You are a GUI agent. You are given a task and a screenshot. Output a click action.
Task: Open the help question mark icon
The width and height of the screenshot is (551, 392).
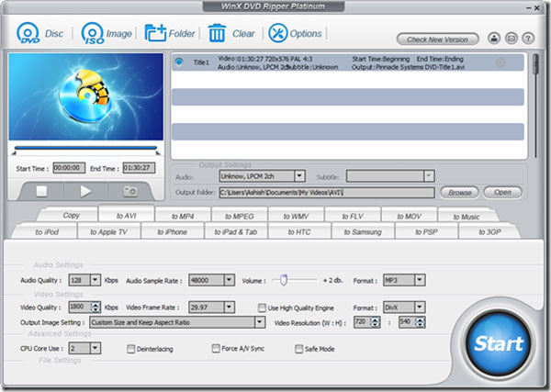coord(528,38)
